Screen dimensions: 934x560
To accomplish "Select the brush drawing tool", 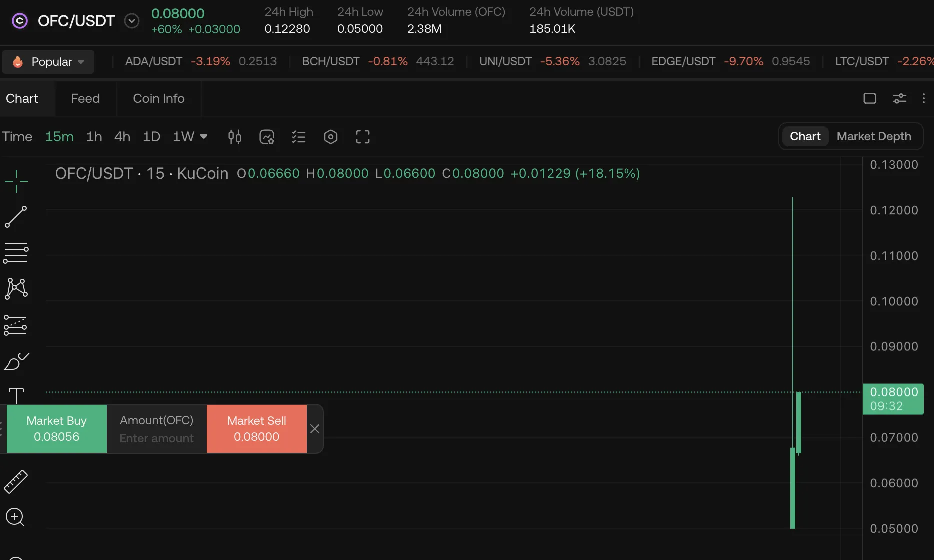I will click(16, 361).
